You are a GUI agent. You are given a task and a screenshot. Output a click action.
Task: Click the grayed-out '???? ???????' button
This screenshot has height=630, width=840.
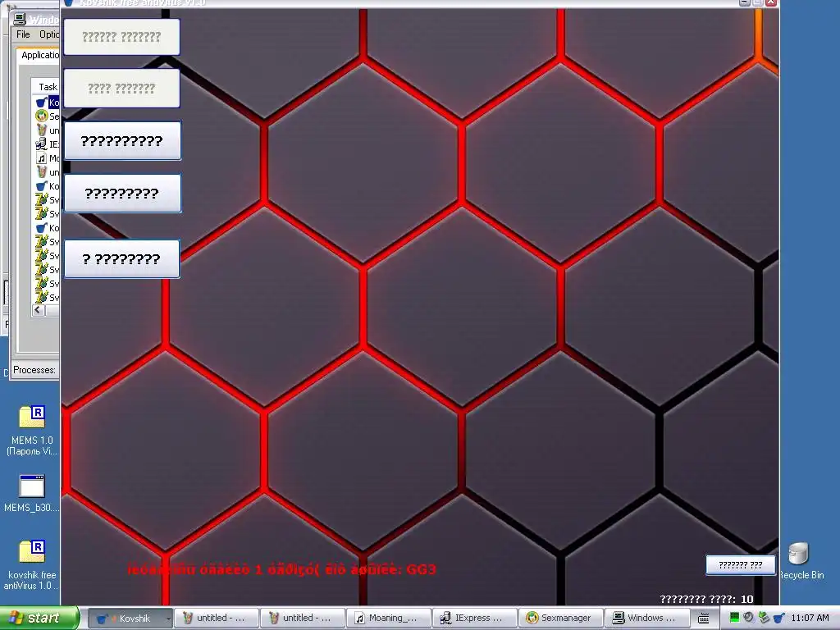click(x=121, y=89)
